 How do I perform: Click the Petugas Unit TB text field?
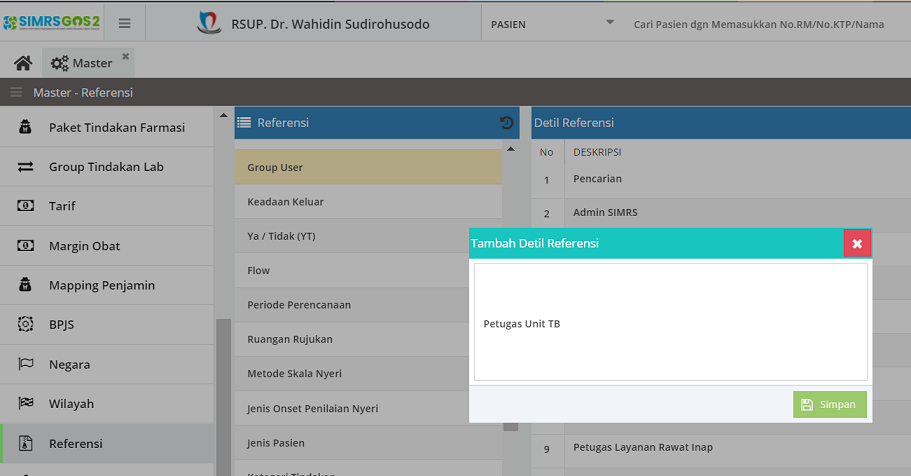click(x=670, y=323)
